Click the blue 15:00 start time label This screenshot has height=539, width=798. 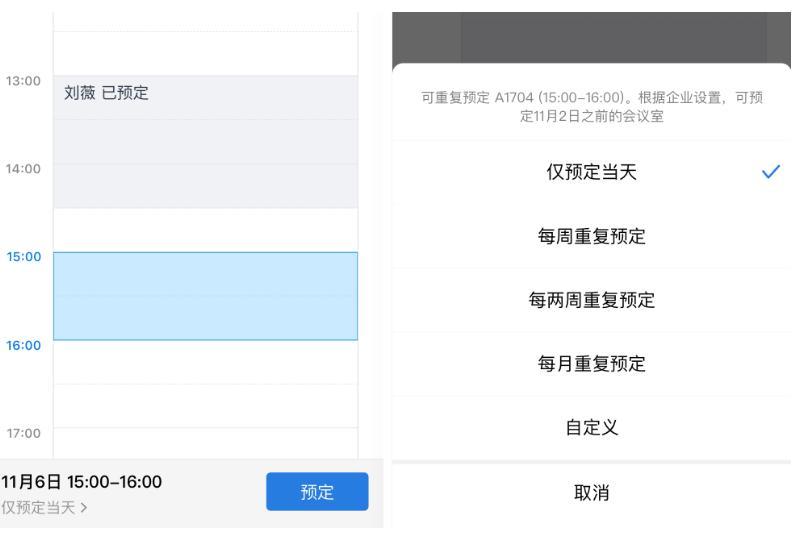tap(24, 256)
